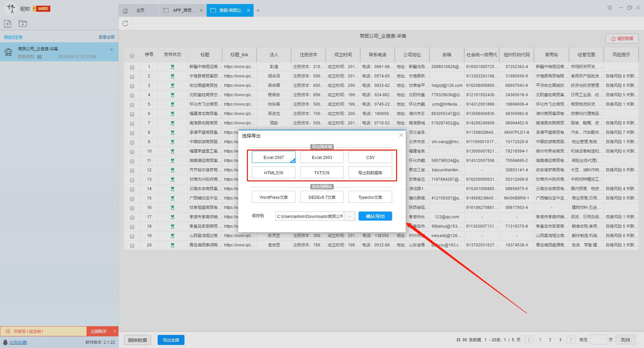Browse save path with ellipsis button
The image size is (644, 348).
coord(349,216)
